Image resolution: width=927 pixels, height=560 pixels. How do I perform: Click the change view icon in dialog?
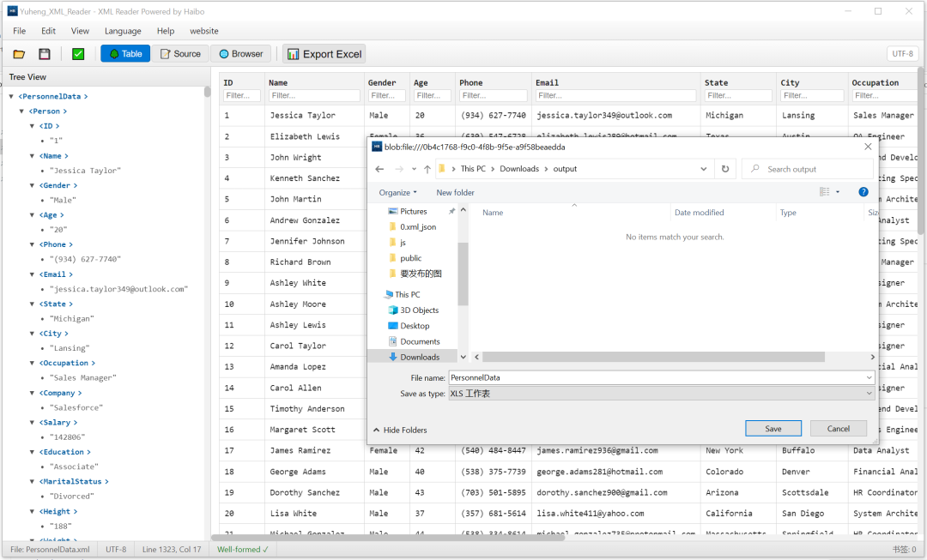pos(825,192)
